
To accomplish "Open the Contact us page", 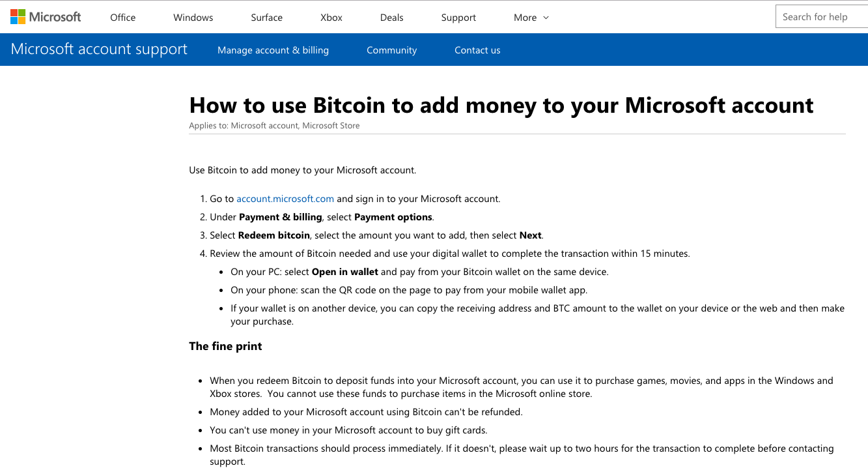I will (477, 50).
